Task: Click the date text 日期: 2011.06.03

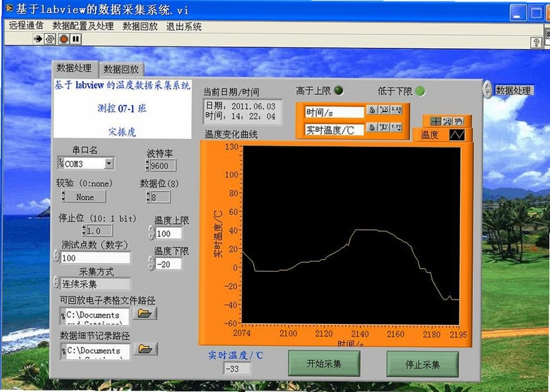Action: [240, 106]
